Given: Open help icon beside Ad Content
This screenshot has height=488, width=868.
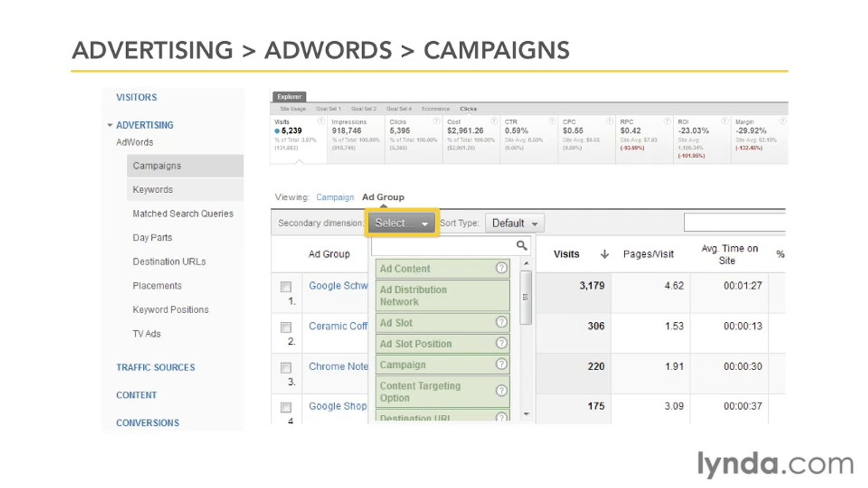Looking at the screenshot, I should [501, 268].
